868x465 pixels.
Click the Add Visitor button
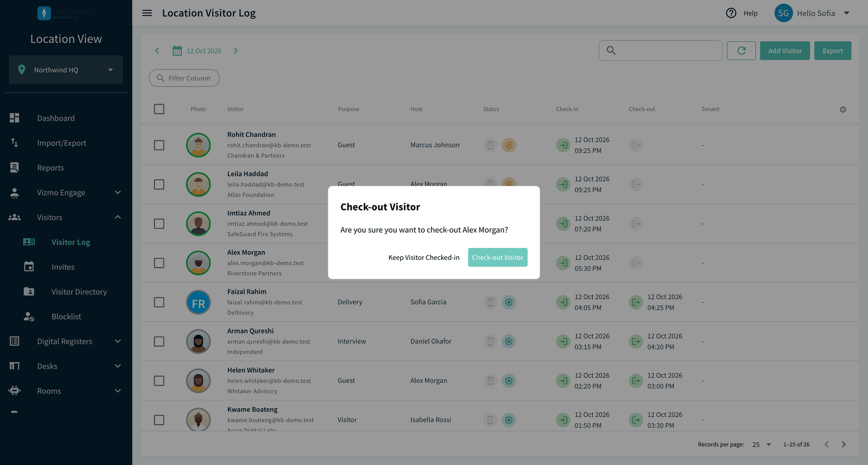tap(785, 51)
